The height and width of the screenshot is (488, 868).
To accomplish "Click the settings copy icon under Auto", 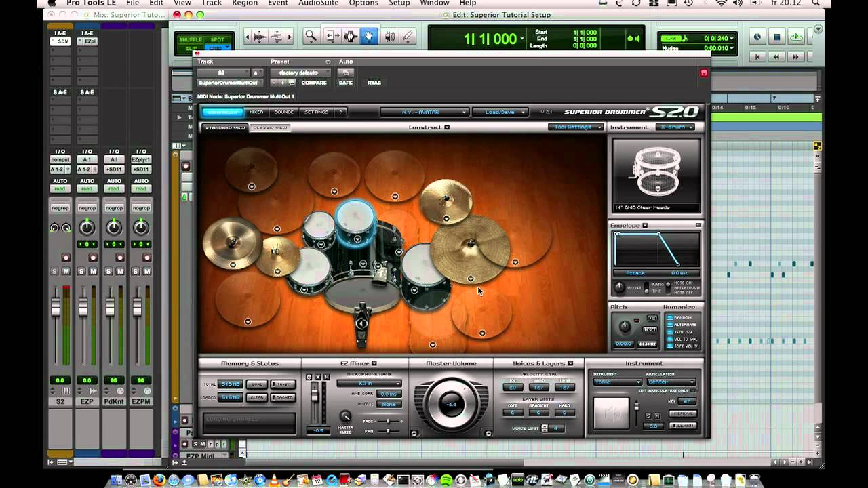I will point(345,73).
